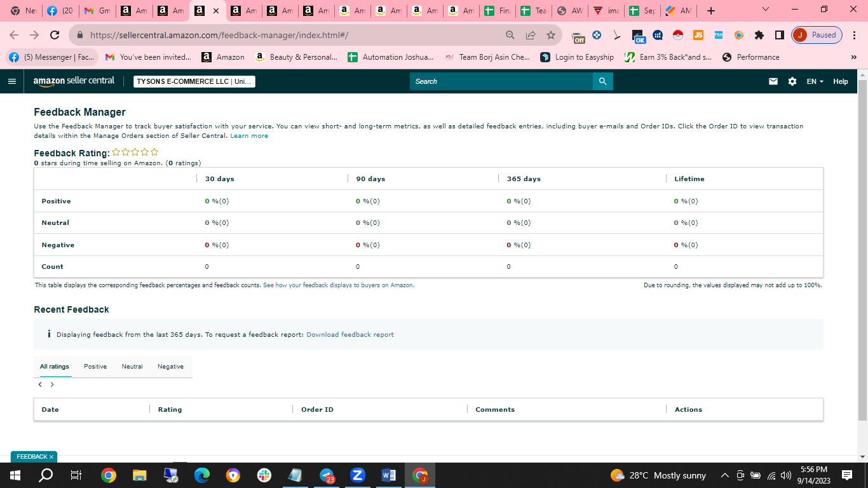This screenshot has width=868, height=488.
Task: Open the Beauty & Personal bookmark
Action: 296,57
